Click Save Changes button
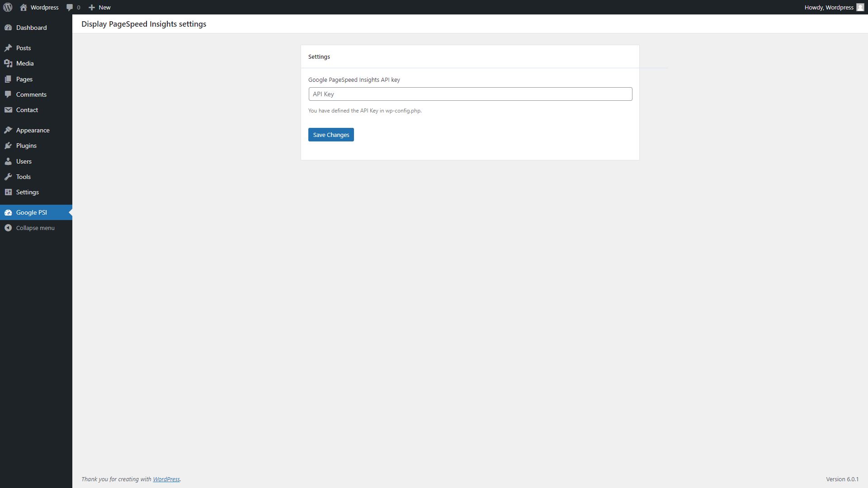The width and height of the screenshot is (868, 488). pyautogui.click(x=331, y=135)
